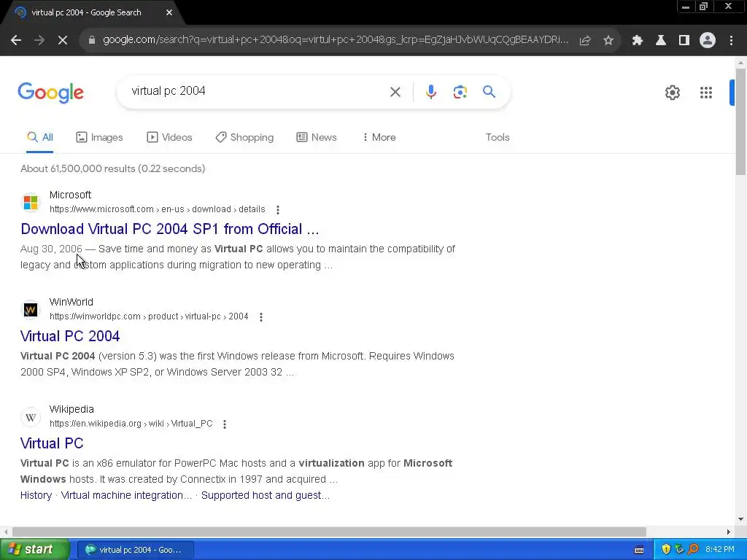
Task: Clear the search box text
Action: 395,92
